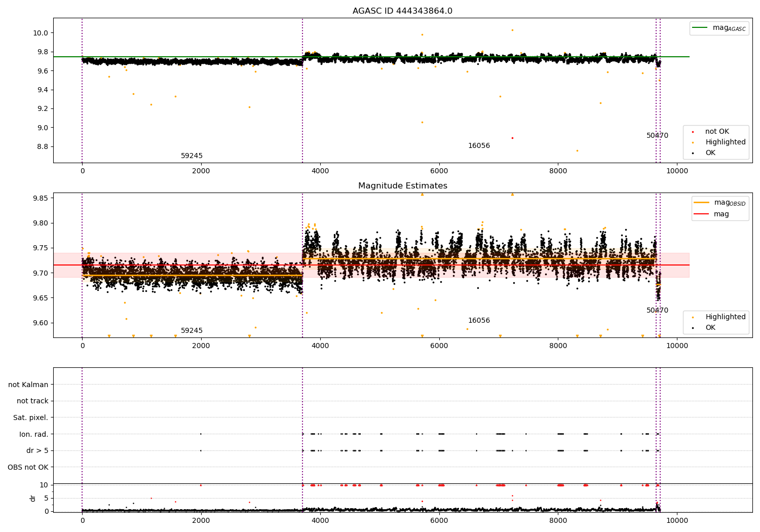Click the 9.70 y-axis tick label
This screenshot has width=760, height=532.
(41, 273)
